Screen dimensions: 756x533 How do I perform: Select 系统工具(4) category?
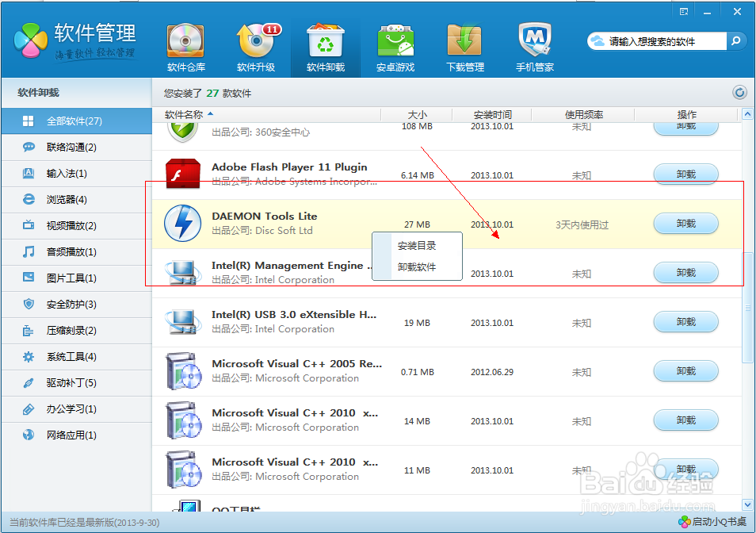77,356
